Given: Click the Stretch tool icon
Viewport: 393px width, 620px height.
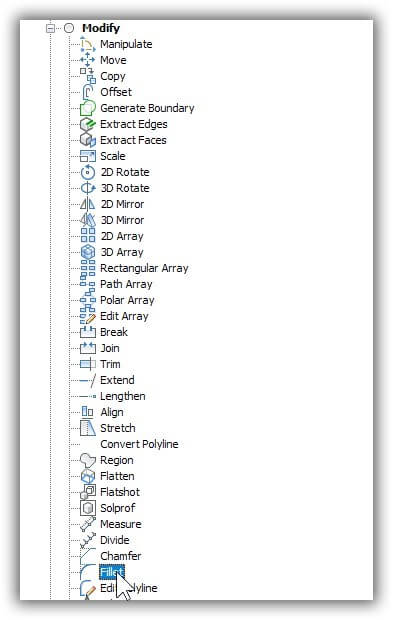Looking at the screenshot, I should [88, 428].
